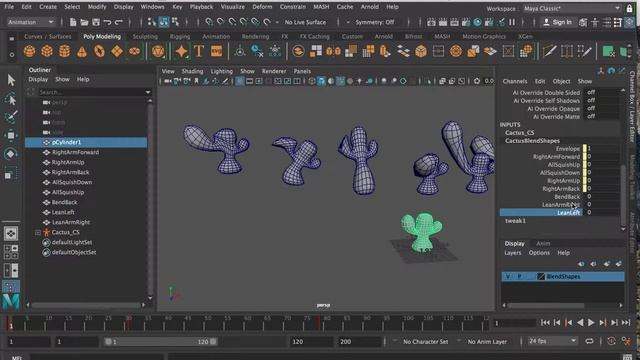This screenshot has height=360, width=640.
Task: Click the SVG import shelf icon
Action: (x=216, y=51)
